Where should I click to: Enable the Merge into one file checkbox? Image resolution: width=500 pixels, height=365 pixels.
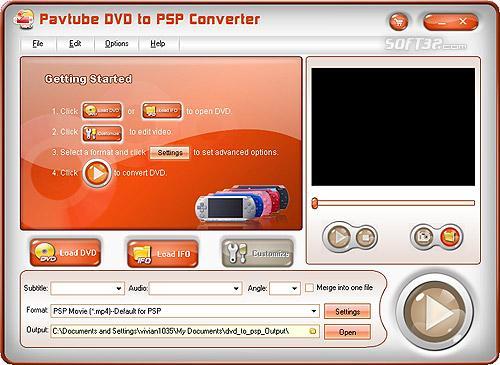point(309,288)
